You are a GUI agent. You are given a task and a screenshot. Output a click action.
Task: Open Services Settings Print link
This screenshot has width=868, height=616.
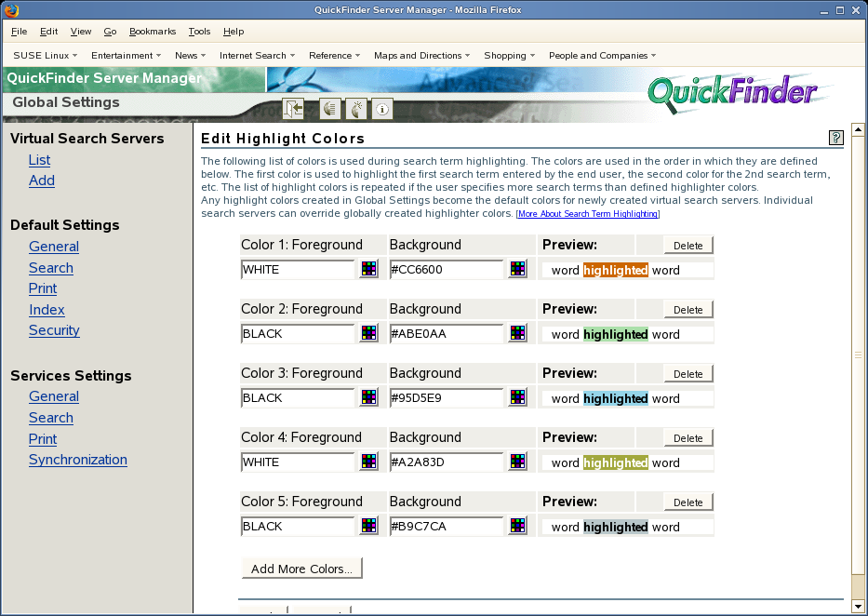tap(43, 439)
